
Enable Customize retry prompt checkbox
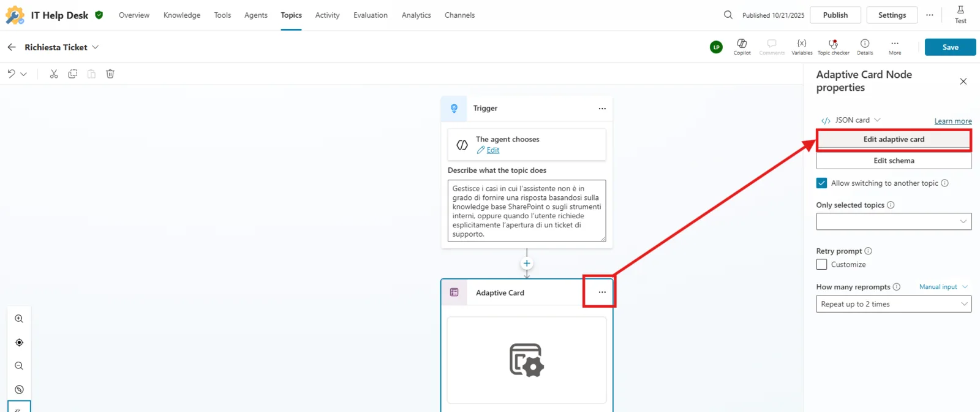821,265
